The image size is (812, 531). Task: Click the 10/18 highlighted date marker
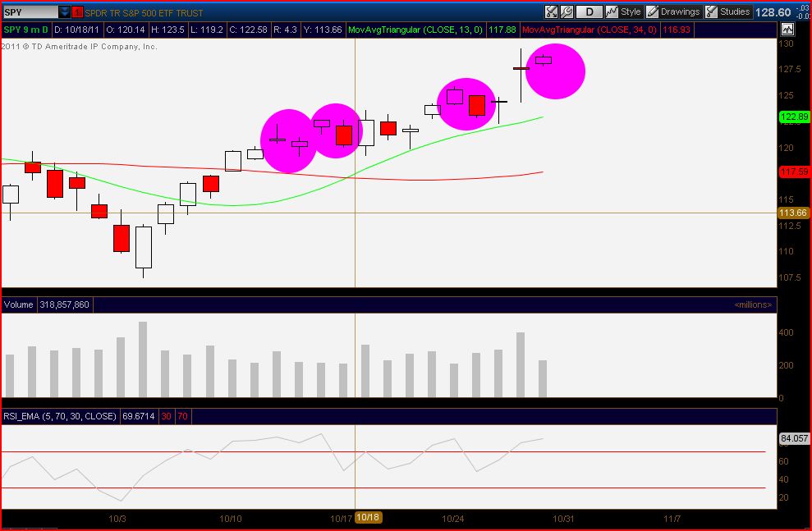tap(368, 517)
